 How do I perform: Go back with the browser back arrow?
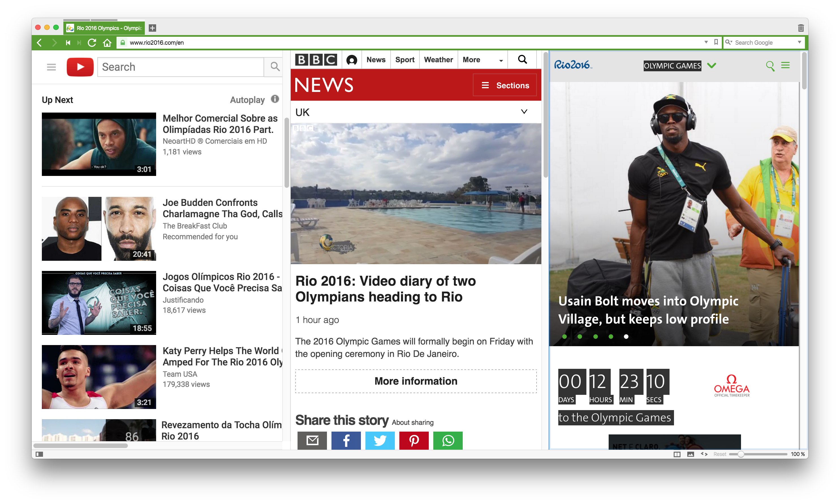[x=39, y=42]
